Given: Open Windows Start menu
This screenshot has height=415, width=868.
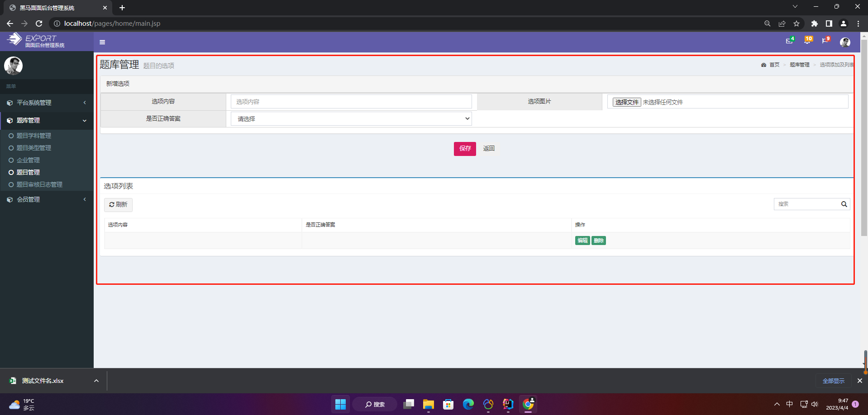Looking at the screenshot, I should click(x=340, y=404).
